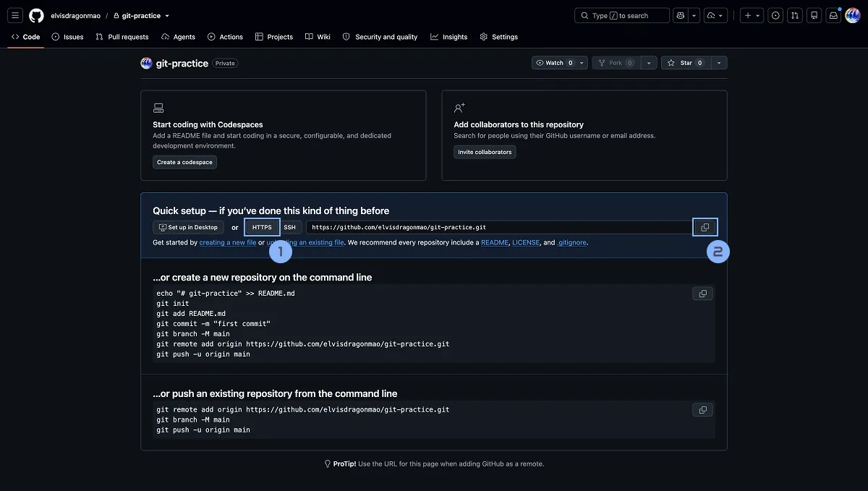Image resolution: width=868 pixels, height=491 pixels.
Task: Open the Repositories icon in header
Action: coord(814,15)
